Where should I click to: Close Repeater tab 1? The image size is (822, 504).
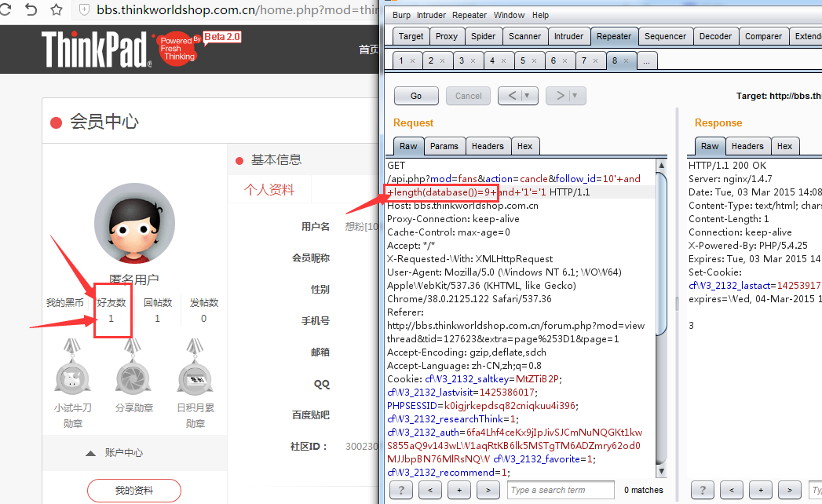(x=413, y=60)
